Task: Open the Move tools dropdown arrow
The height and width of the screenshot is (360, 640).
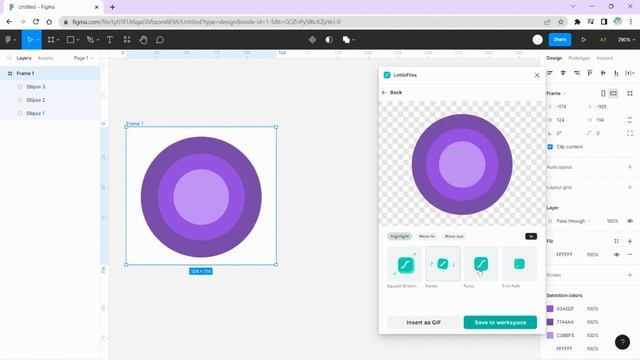Action: tap(37, 40)
